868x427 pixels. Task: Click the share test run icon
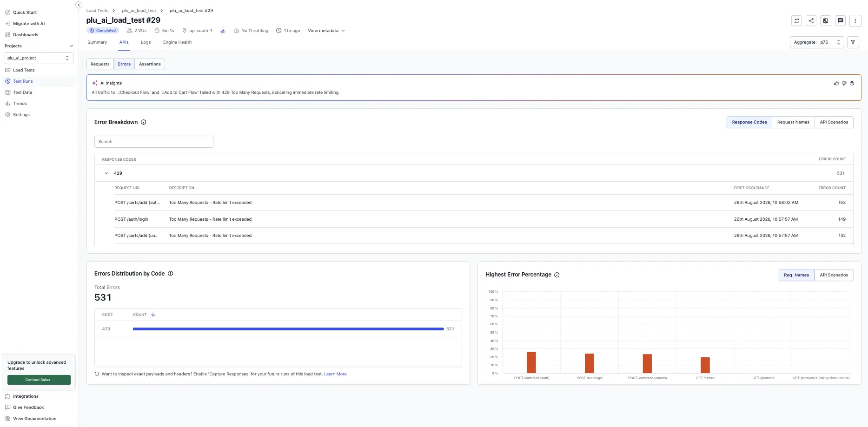pyautogui.click(x=811, y=20)
